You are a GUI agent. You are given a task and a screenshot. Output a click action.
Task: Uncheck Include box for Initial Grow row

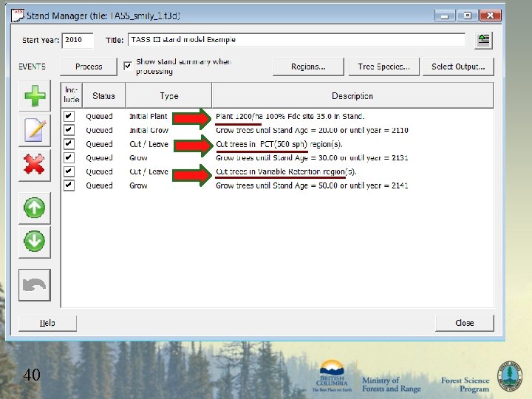point(69,130)
